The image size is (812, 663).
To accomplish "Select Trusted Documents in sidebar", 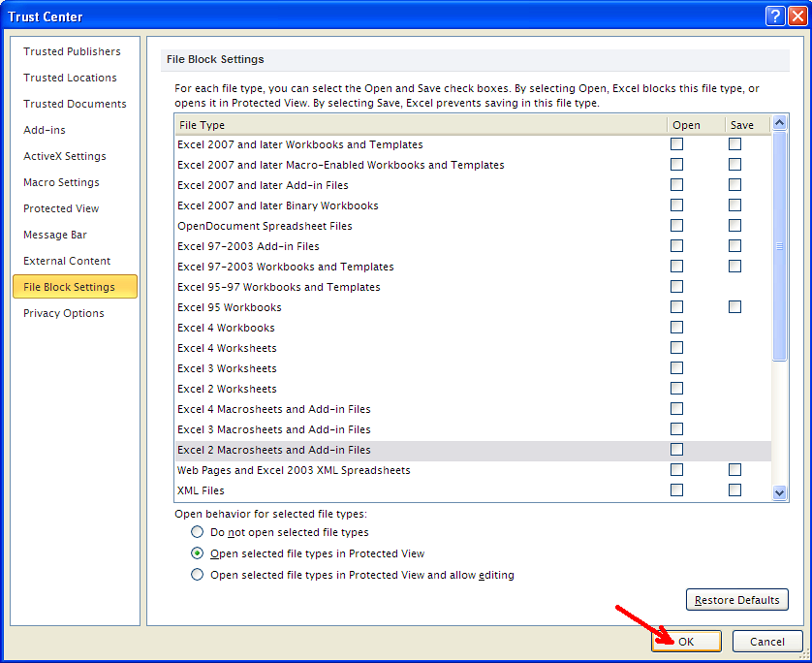I will tap(75, 104).
